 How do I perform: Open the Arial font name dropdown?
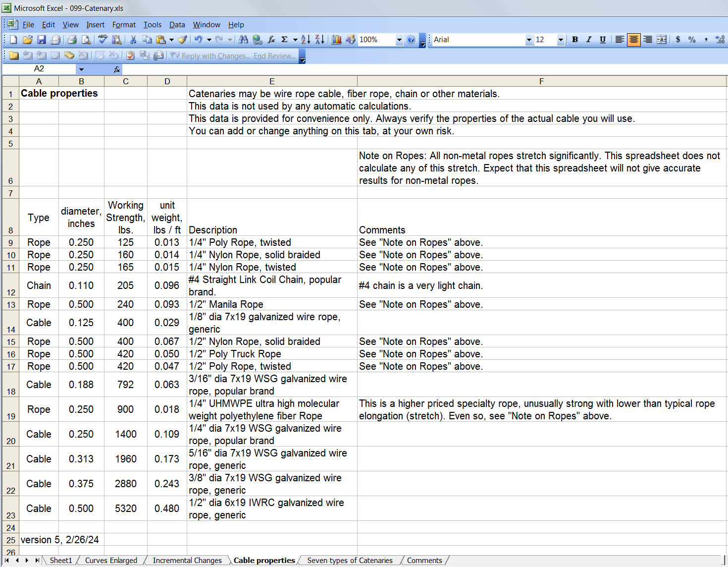[528, 40]
